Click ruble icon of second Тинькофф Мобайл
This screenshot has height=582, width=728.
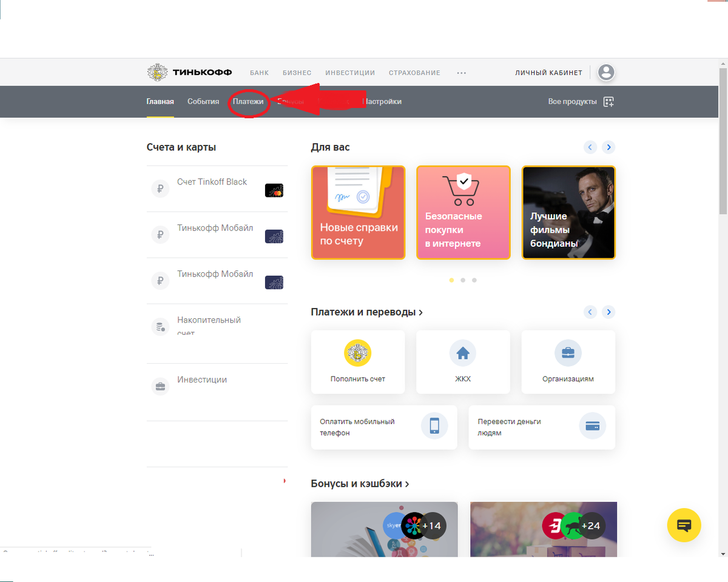pos(160,281)
